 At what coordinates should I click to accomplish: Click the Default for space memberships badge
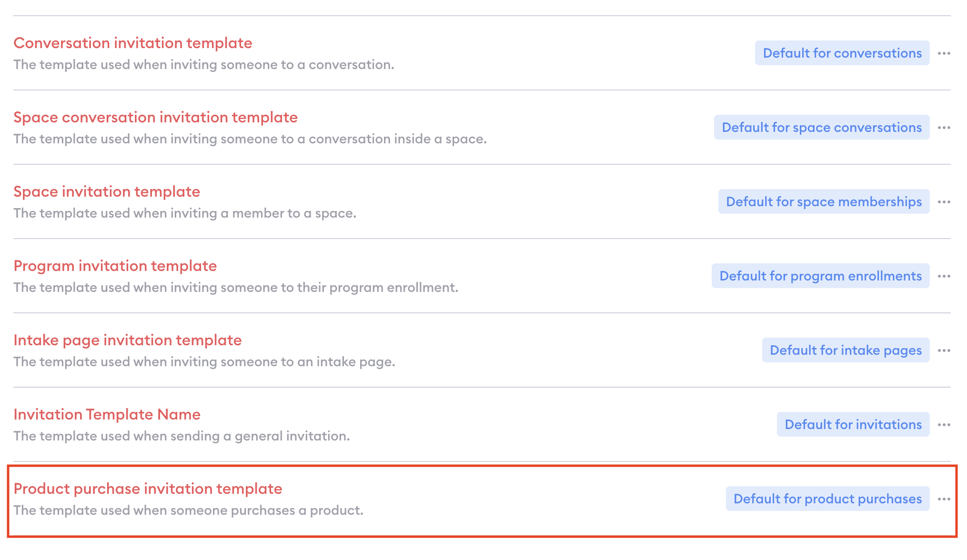824,201
